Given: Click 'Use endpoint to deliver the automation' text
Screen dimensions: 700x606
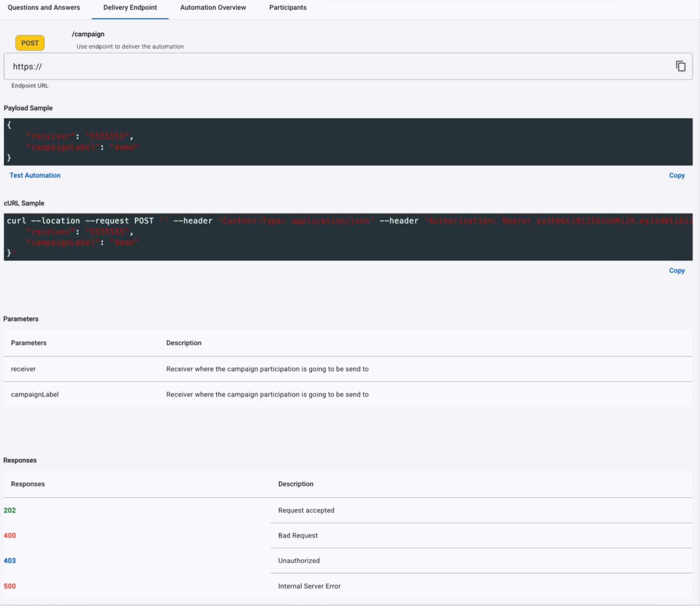Looking at the screenshot, I should 130,46.
